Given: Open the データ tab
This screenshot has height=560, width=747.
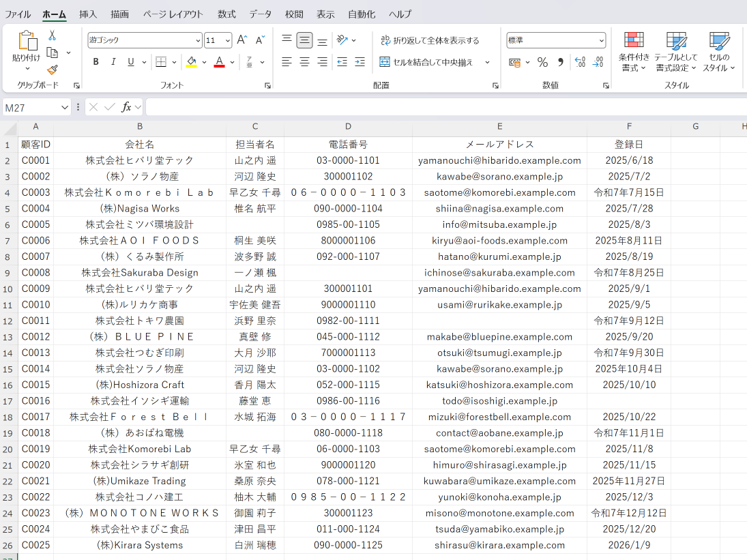Looking at the screenshot, I should point(260,14).
